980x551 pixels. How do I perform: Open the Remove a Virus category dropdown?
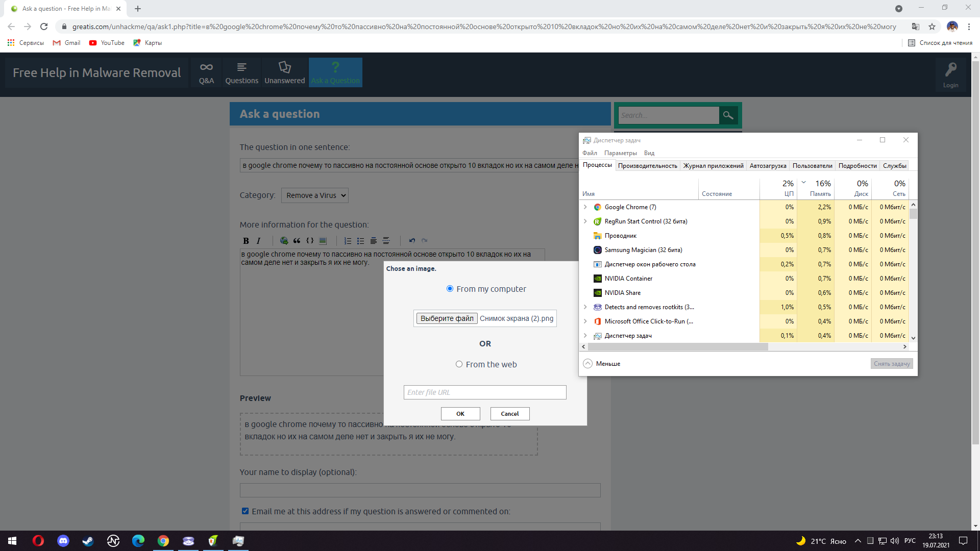point(315,195)
